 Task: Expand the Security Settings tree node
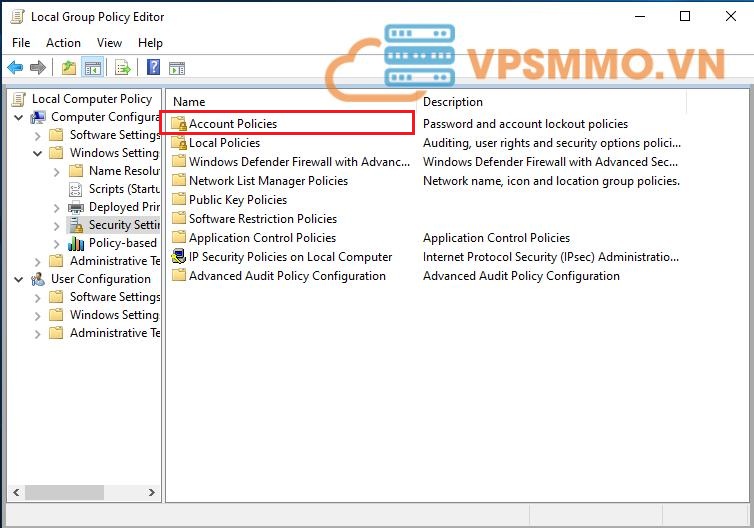pos(57,225)
